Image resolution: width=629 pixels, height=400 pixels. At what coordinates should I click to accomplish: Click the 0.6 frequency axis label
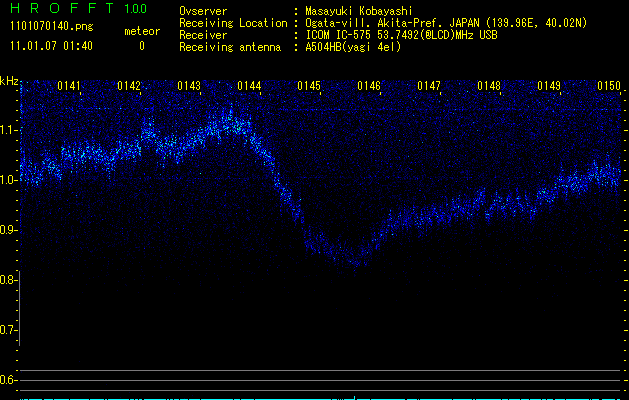click(x=9, y=380)
